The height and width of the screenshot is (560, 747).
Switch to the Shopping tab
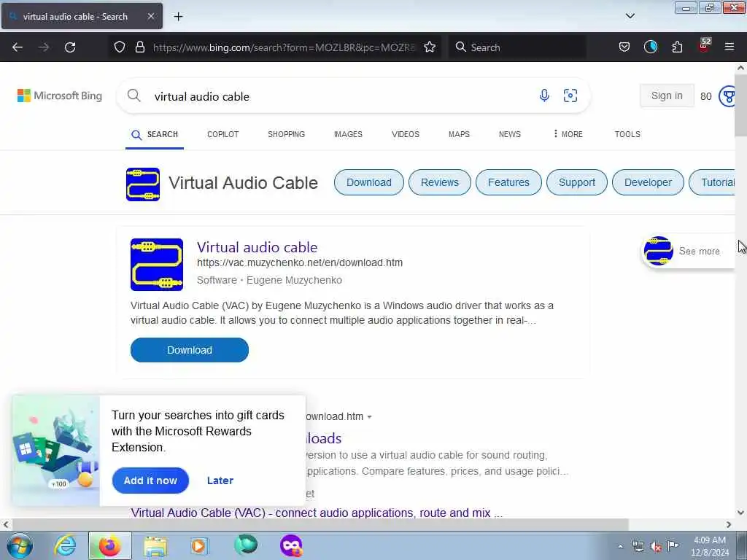click(x=286, y=134)
